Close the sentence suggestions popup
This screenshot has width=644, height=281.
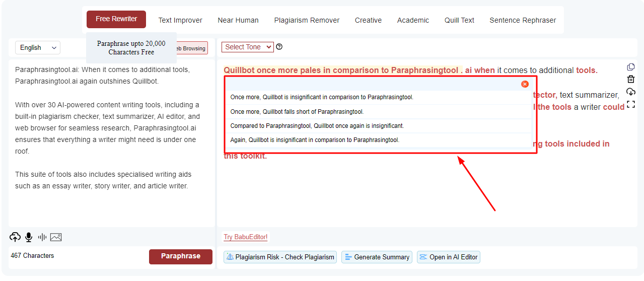point(525,84)
